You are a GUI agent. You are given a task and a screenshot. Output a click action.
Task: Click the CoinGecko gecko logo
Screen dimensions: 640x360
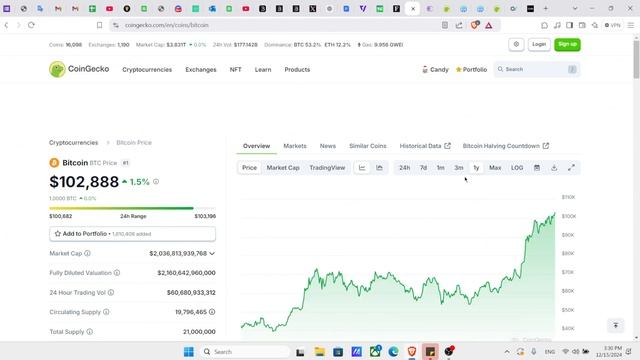pyautogui.click(x=57, y=69)
